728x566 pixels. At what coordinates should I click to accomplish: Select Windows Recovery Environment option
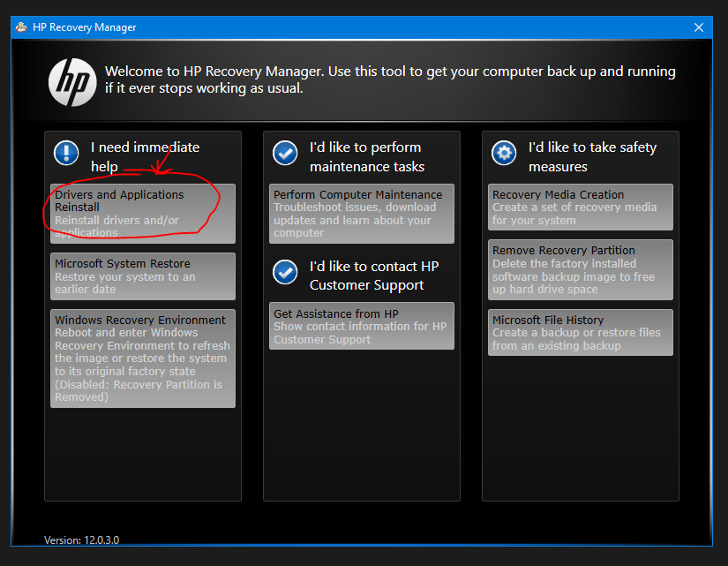click(142, 358)
